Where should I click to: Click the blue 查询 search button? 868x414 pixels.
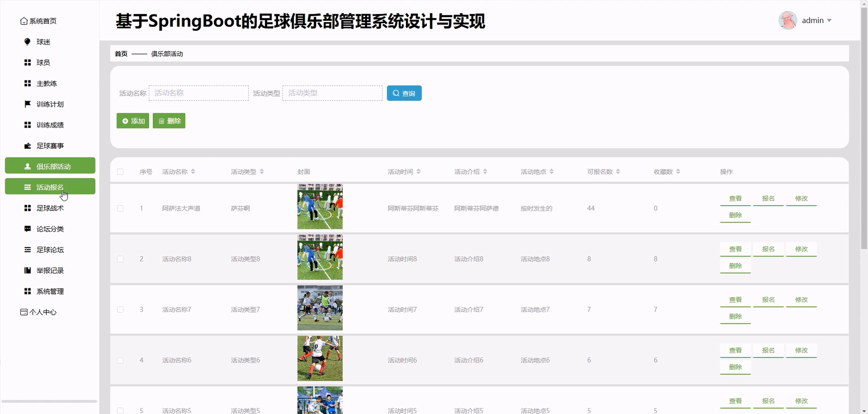[404, 93]
